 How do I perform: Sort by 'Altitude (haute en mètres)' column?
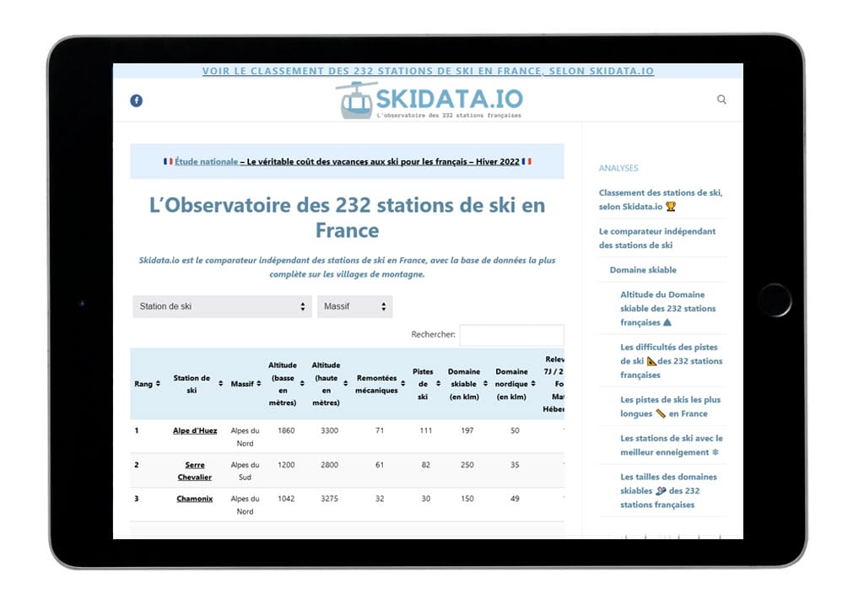pos(330,383)
